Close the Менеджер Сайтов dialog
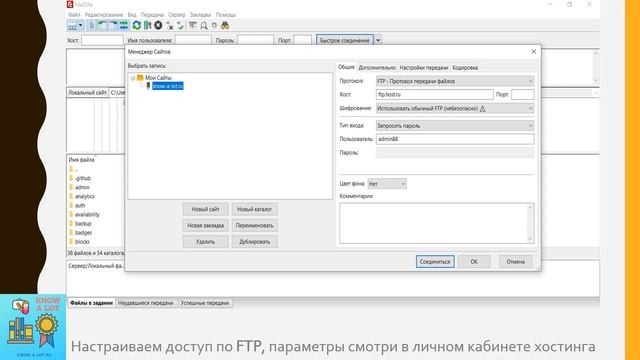 point(533,51)
